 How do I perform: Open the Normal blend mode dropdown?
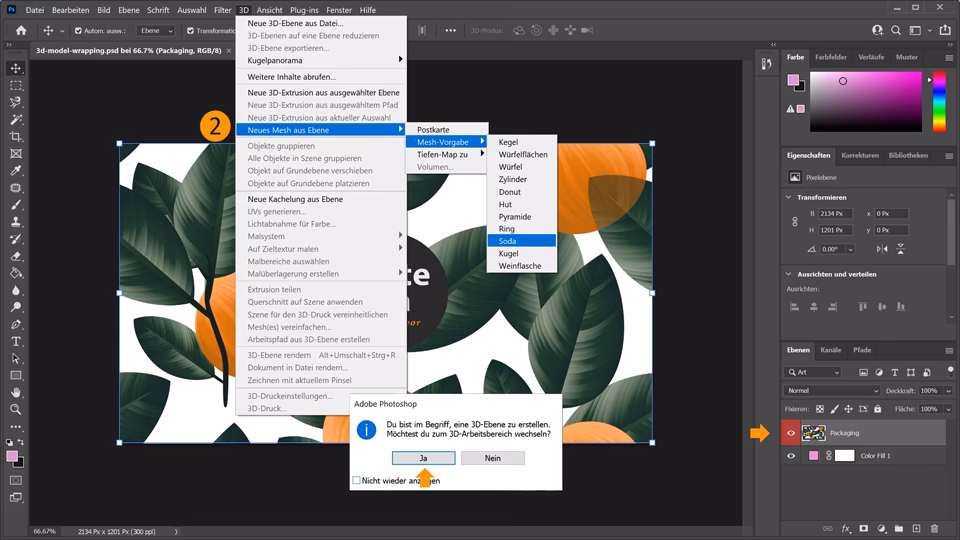pos(832,390)
